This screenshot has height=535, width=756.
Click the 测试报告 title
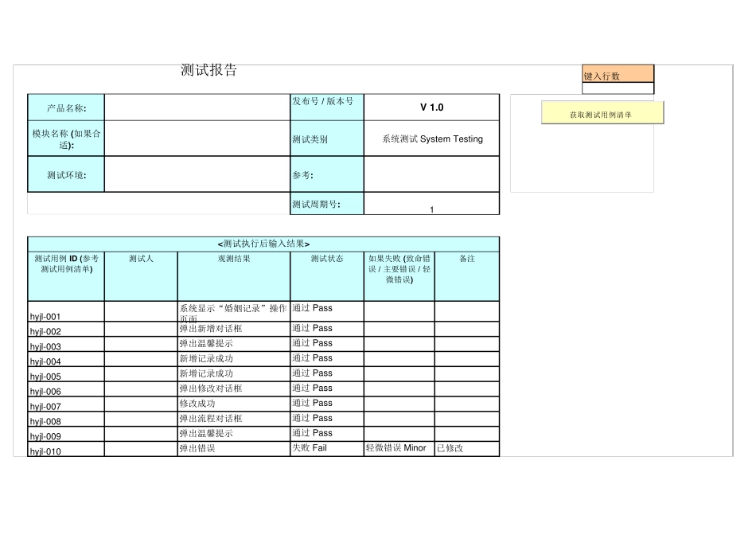[208, 70]
